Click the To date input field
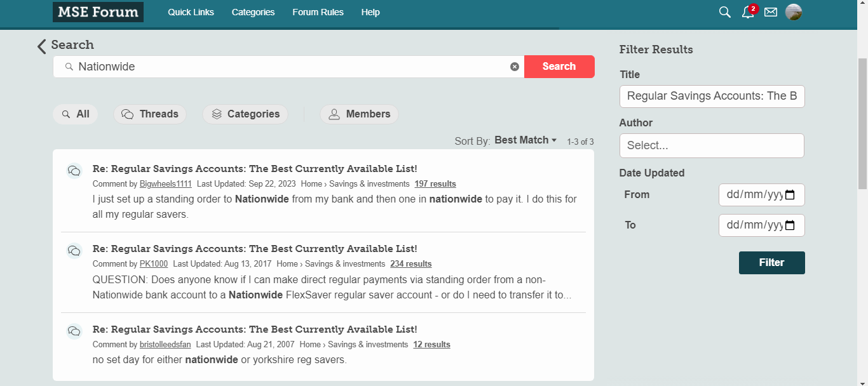 pos(762,225)
